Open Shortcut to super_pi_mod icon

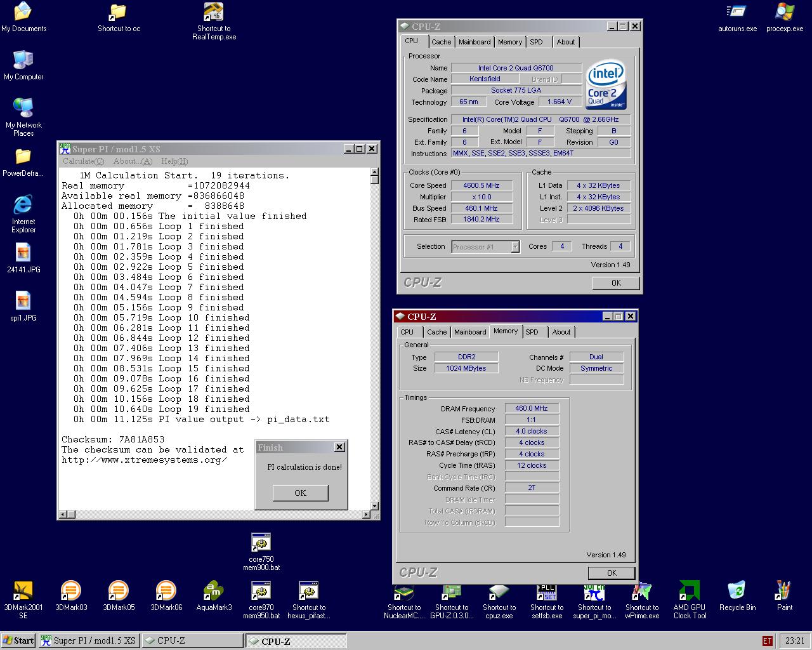point(594,601)
